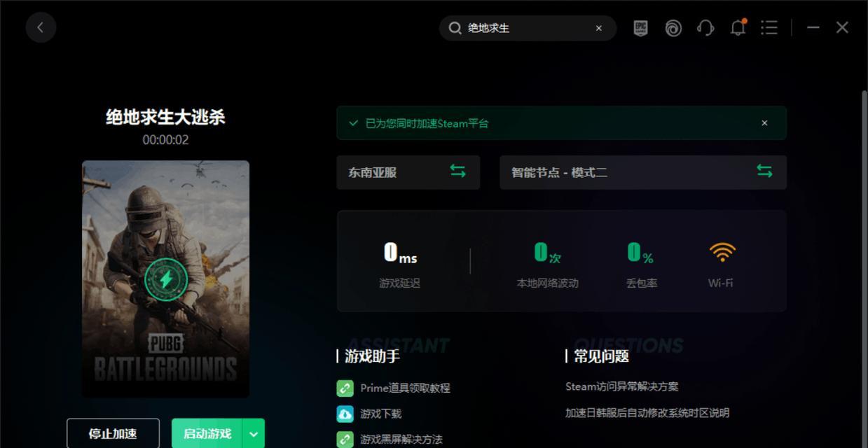The image size is (868, 448).
Task: Switch server region 东南亚服
Action: click(x=408, y=172)
